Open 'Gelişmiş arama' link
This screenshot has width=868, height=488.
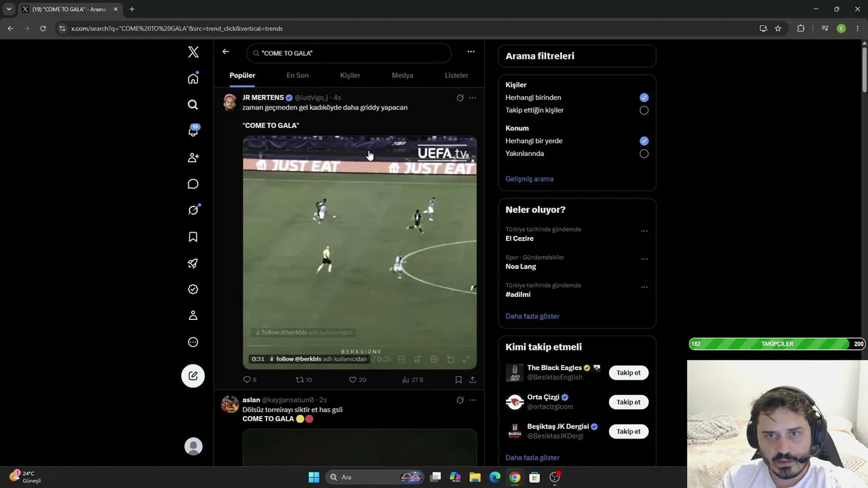click(529, 179)
